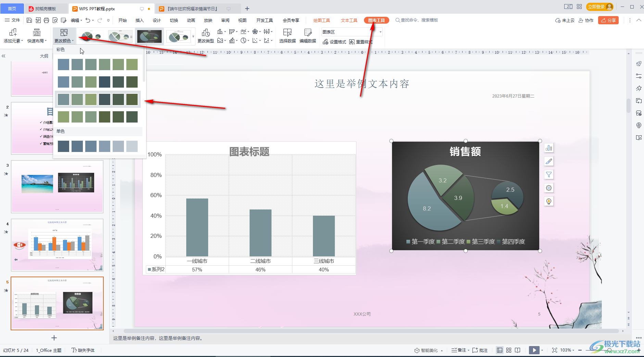Select slide 3 thumbnail with beach photo
The height and width of the screenshot is (357, 644).
tap(57, 187)
